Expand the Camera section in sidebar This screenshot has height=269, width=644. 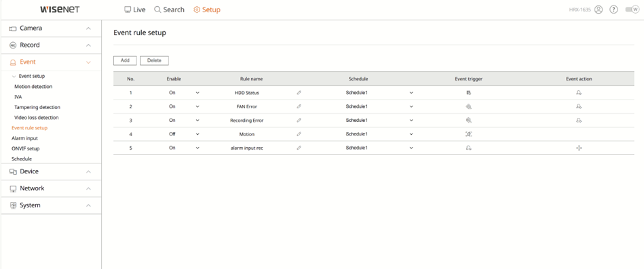coord(51,28)
